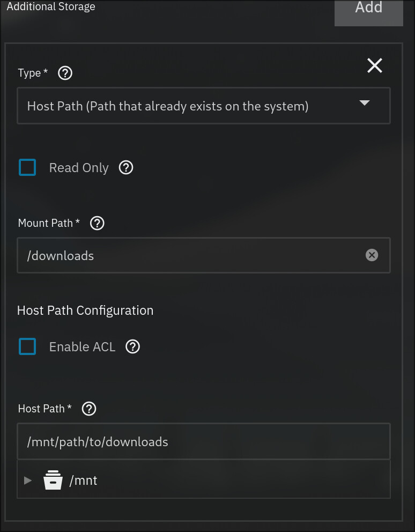The width and height of the screenshot is (415, 532).
Task: Focus the Host Path input with /mnt/path/to/downloads
Action: 204,441
